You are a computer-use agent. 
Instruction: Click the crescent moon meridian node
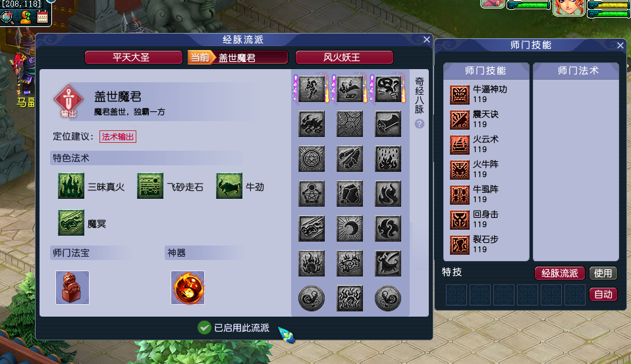pyautogui.click(x=350, y=228)
